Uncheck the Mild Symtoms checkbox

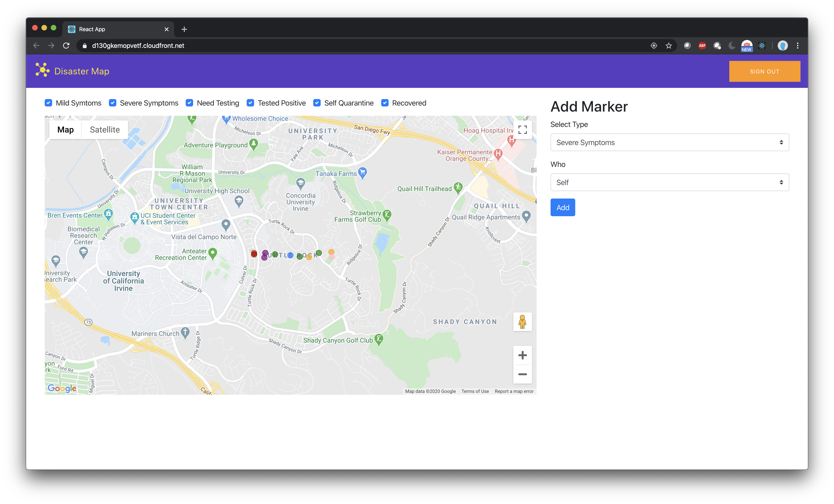click(x=48, y=103)
